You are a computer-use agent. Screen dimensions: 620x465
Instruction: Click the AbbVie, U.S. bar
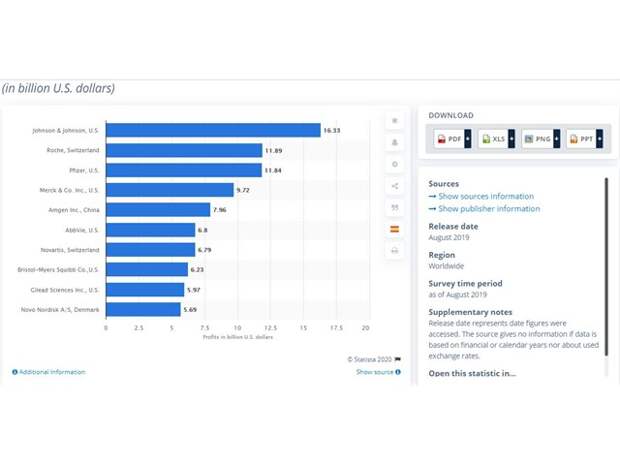click(x=151, y=230)
